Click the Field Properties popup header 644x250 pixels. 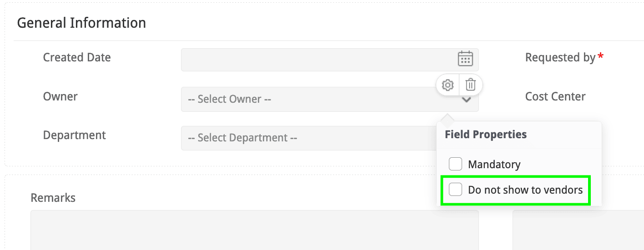point(485,135)
